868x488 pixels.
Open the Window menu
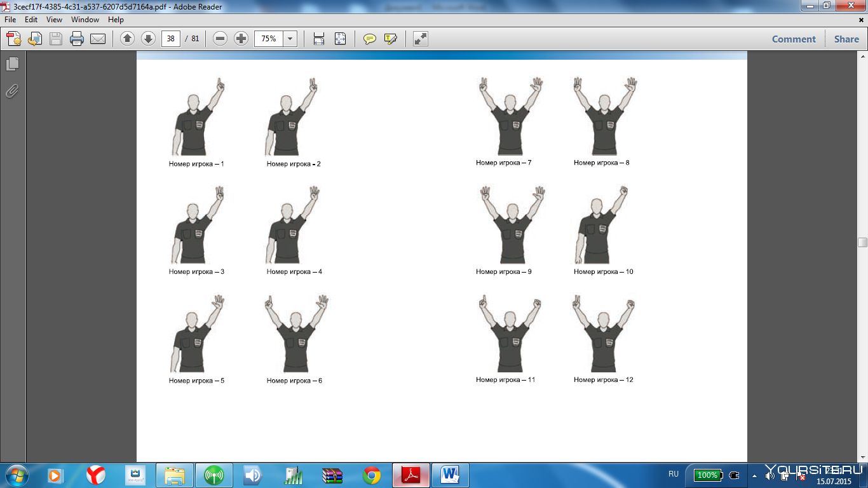point(85,20)
